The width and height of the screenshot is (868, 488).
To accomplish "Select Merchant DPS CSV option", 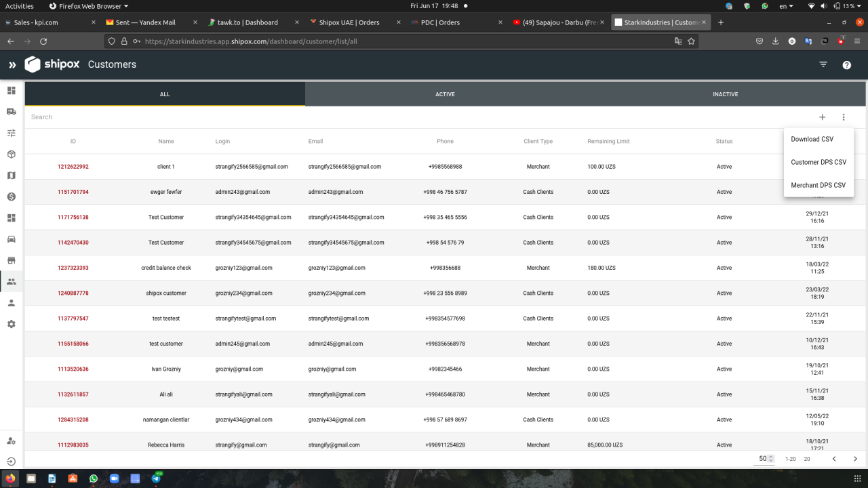I will [x=818, y=185].
